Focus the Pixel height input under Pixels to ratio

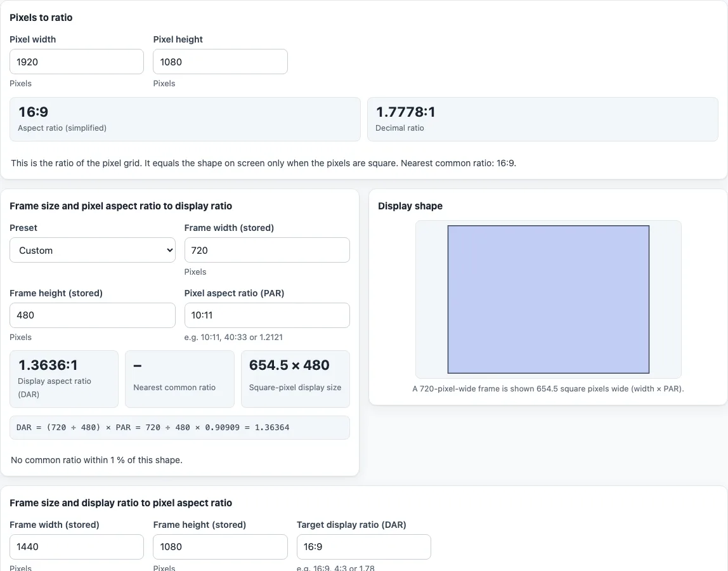coord(220,62)
